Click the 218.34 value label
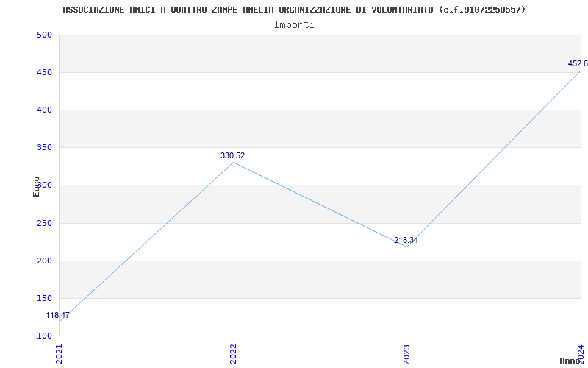The width and height of the screenshot is (588, 368). click(x=406, y=241)
